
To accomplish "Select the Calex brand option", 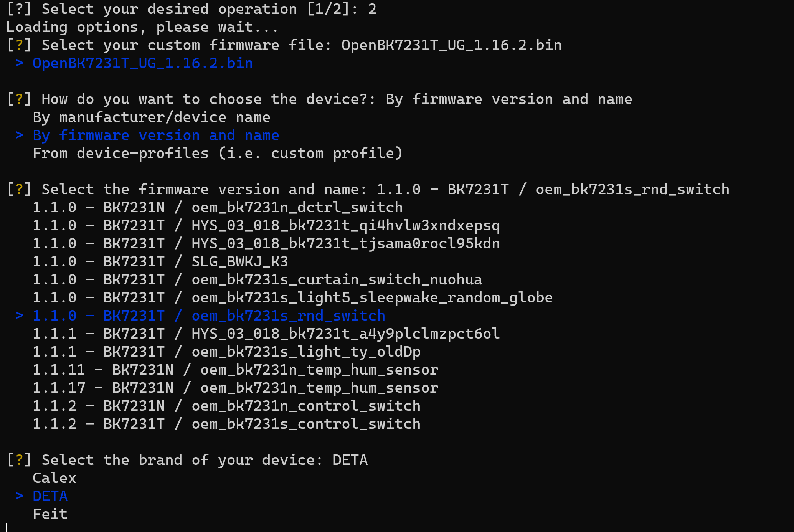I will point(54,478).
